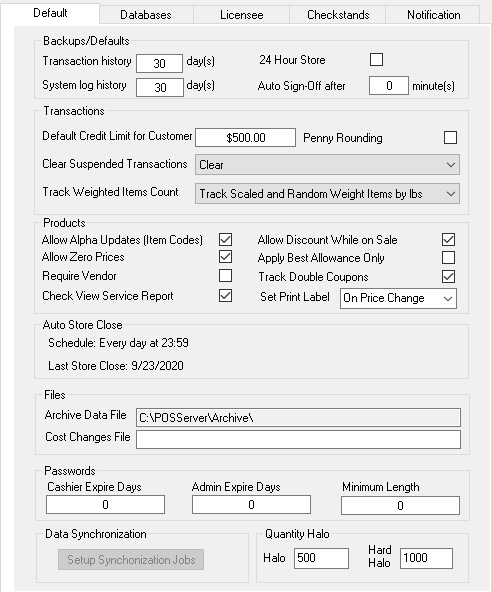Check the Require Vendor box
The image size is (492, 592).
point(225,276)
